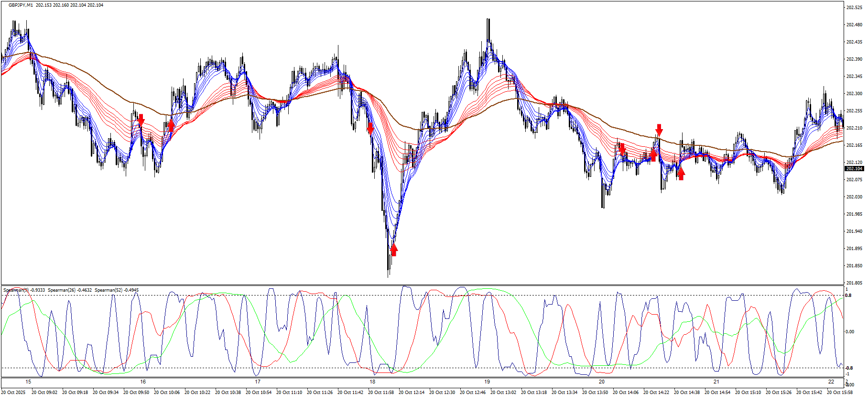Screen dimensions: 868x405
Task: Click the hour 18 marker on the timeline
Action: tap(372, 382)
